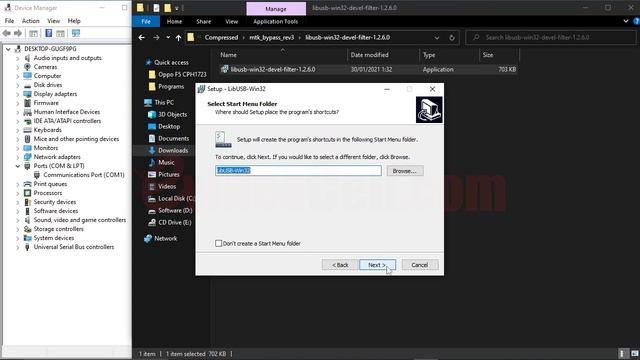Cancel the LibUSB-Win32 setup
Viewport: 640px width, 360px height.
pyautogui.click(x=420, y=265)
